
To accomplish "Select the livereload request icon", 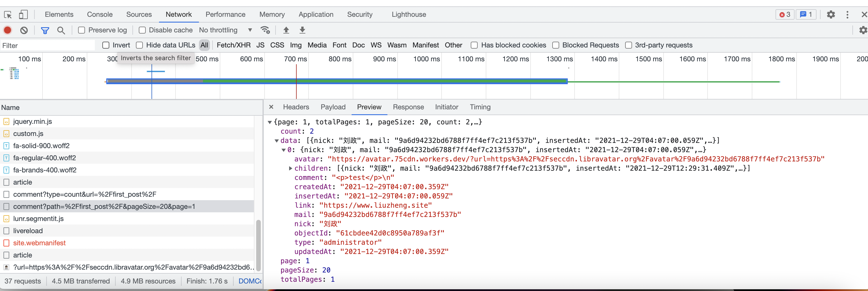I will pyautogui.click(x=6, y=231).
